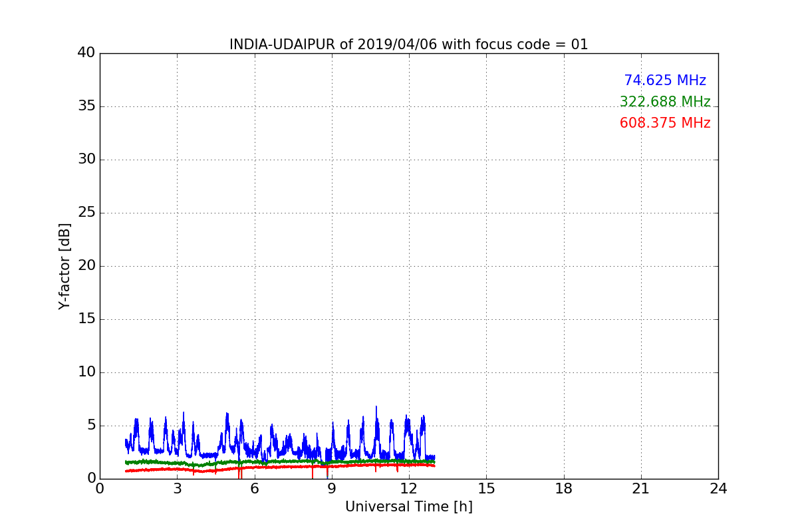
Task: Click the y-axis tick label 30
Action: tap(86, 160)
